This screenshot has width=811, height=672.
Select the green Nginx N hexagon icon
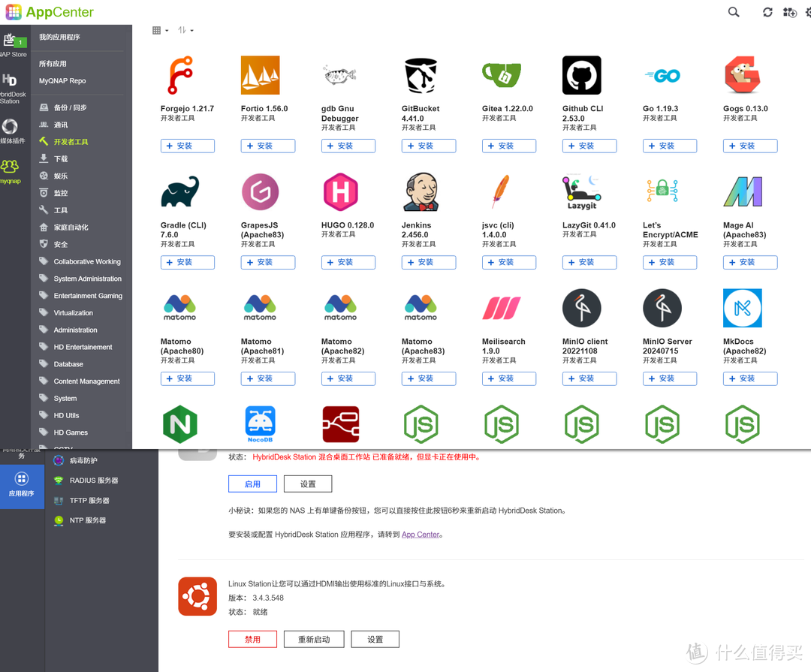pos(180,424)
